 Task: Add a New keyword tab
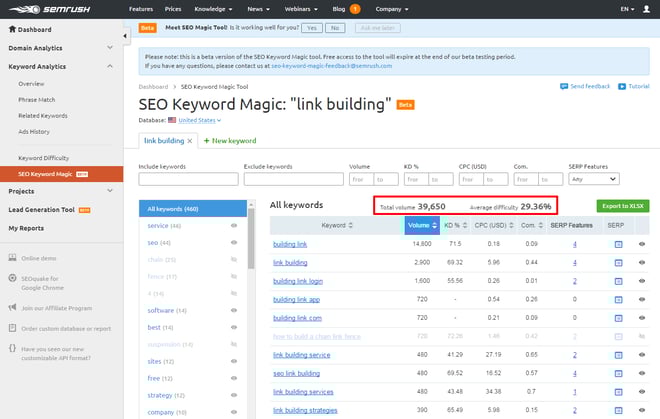[230, 141]
